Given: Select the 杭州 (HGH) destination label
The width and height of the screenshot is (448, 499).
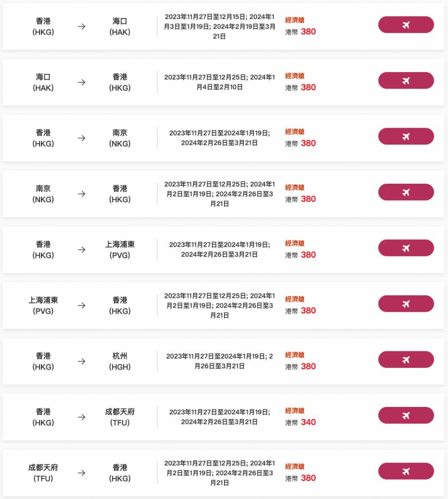Looking at the screenshot, I should (x=120, y=361).
